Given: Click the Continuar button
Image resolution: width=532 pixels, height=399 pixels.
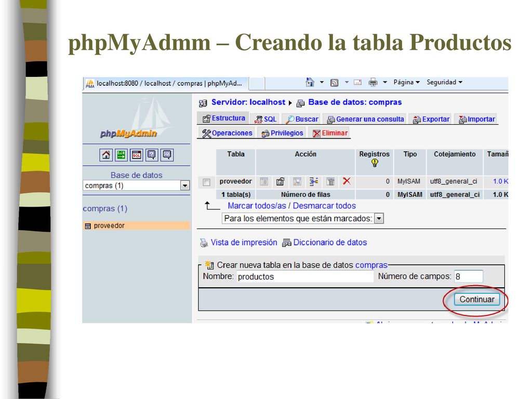Looking at the screenshot, I should 477,299.
